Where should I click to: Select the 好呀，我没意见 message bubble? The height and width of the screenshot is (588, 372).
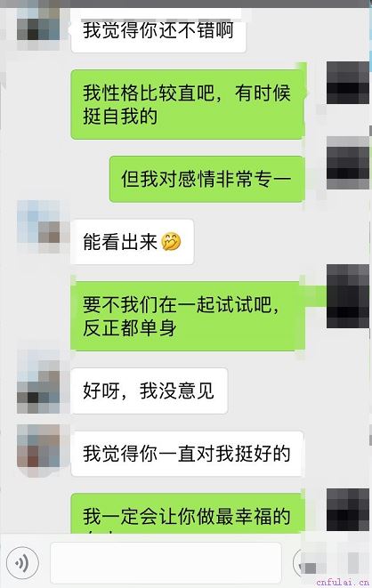click(x=150, y=391)
